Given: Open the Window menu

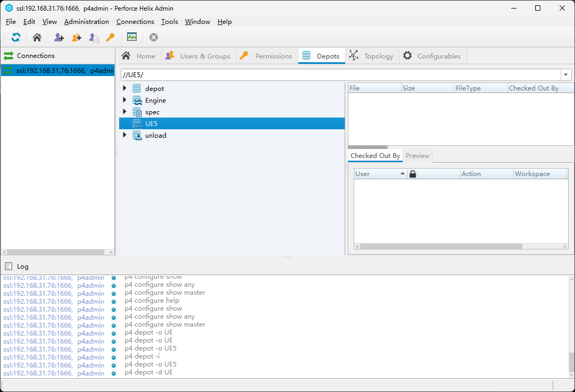Looking at the screenshot, I should [x=197, y=22].
